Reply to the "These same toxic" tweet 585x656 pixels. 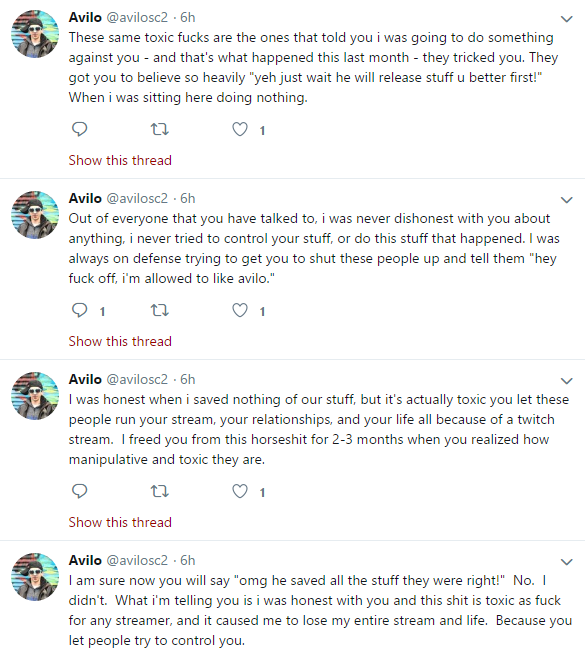[80, 130]
